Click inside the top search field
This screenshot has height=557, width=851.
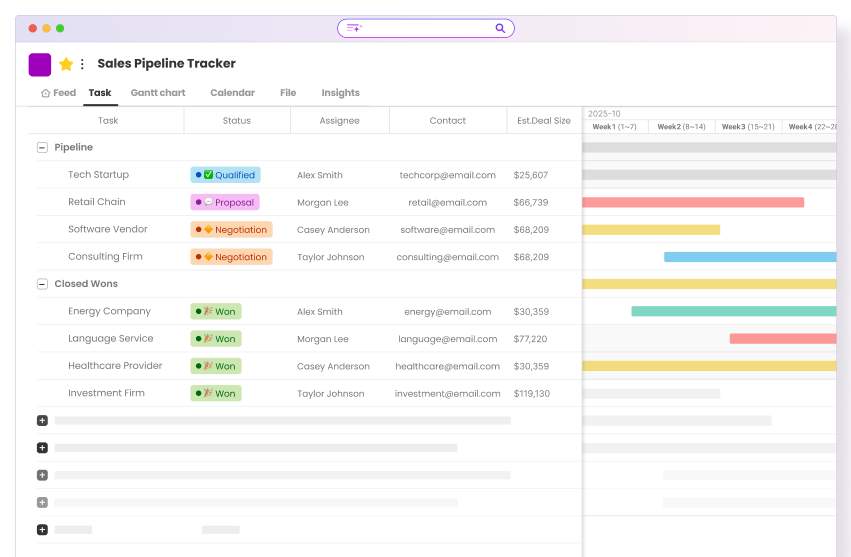coord(425,28)
